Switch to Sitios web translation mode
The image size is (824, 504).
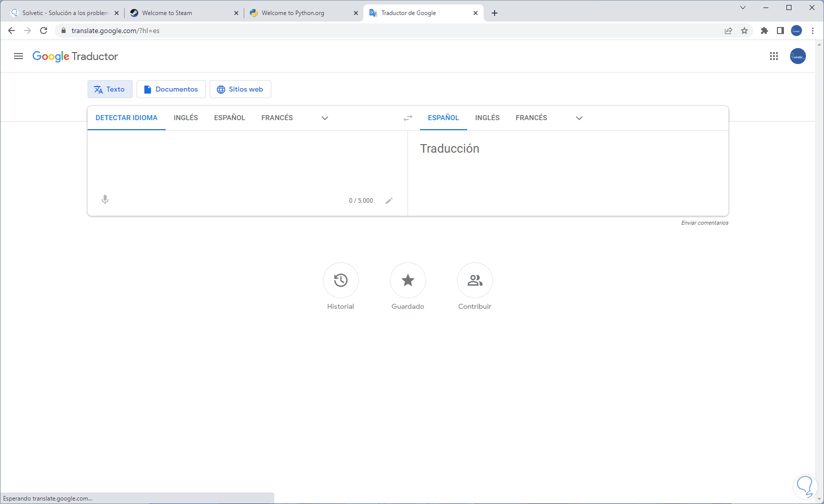coord(240,89)
